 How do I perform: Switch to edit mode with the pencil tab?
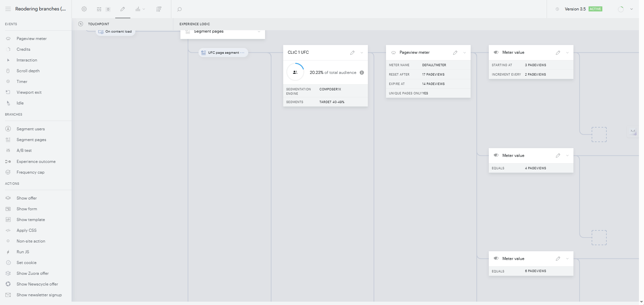(123, 9)
